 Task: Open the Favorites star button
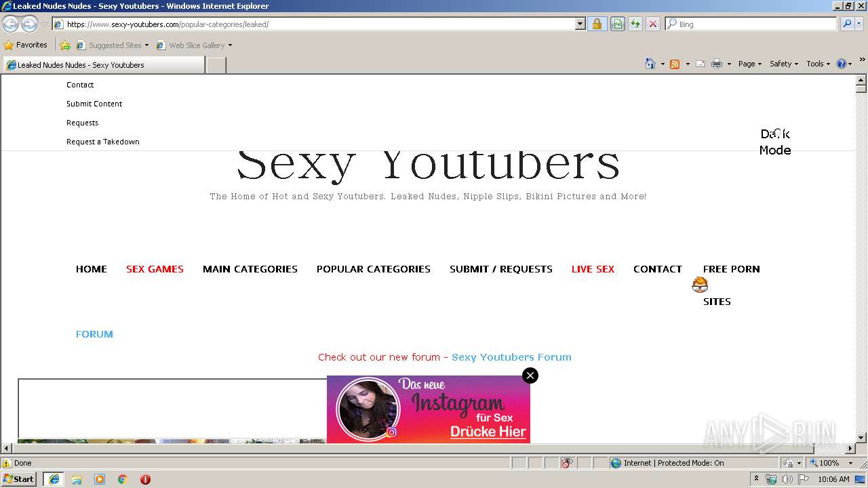click(x=26, y=45)
